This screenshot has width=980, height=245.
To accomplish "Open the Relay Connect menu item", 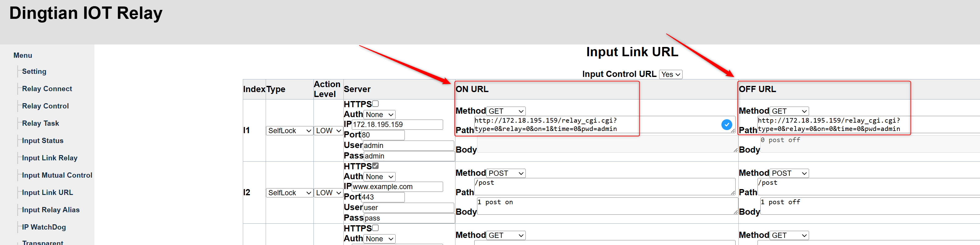I will pos(47,88).
